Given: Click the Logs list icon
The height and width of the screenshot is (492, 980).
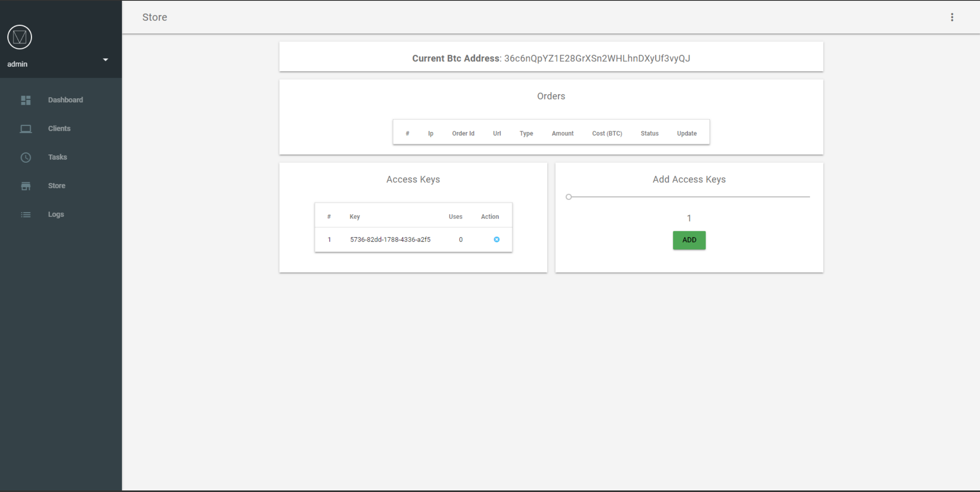Looking at the screenshot, I should [26, 215].
